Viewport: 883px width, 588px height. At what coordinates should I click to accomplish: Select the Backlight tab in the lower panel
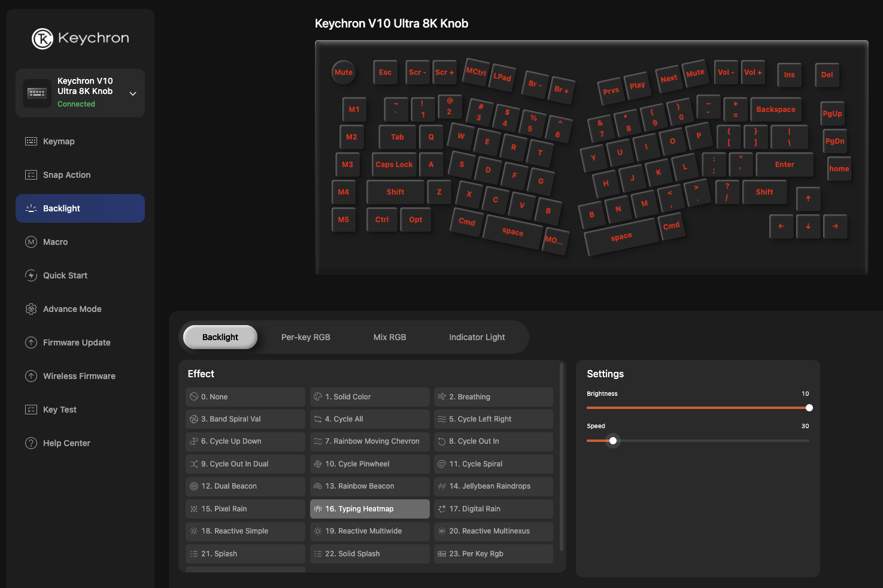pos(220,337)
